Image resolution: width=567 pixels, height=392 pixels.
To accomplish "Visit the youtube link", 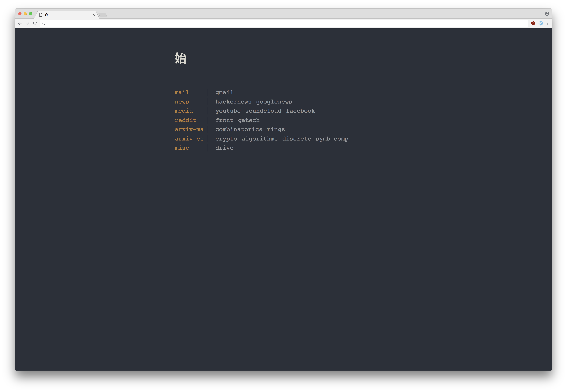I will [x=228, y=111].
